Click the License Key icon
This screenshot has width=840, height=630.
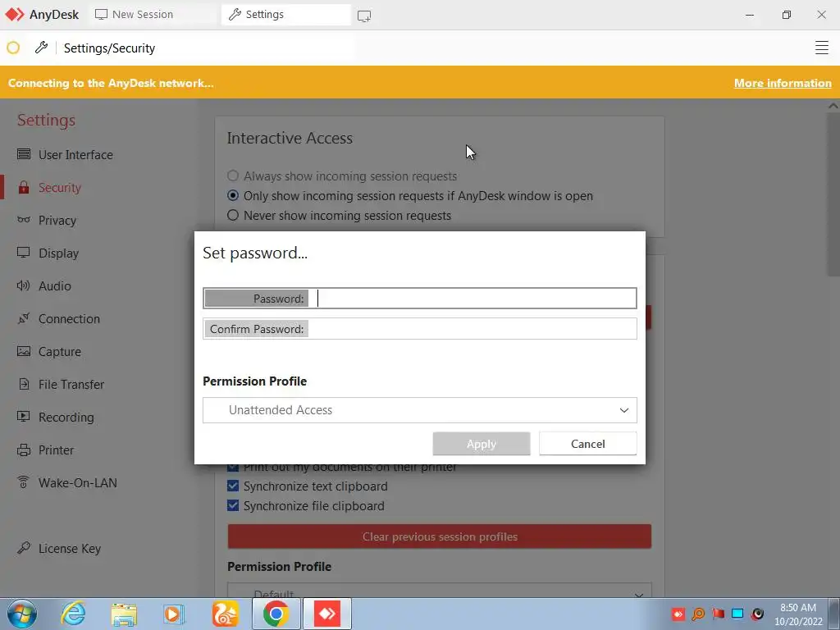click(x=24, y=548)
